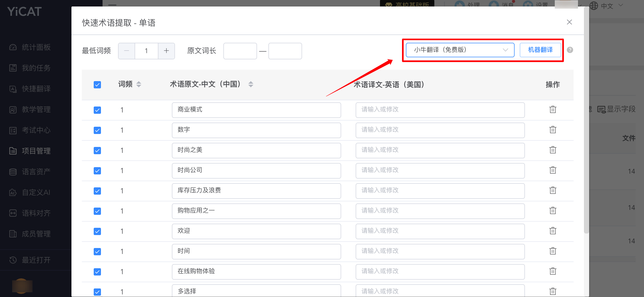The width and height of the screenshot is (644, 297).
Task: Click the 原文词长 maximum field
Action: click(x=285, y=51)
